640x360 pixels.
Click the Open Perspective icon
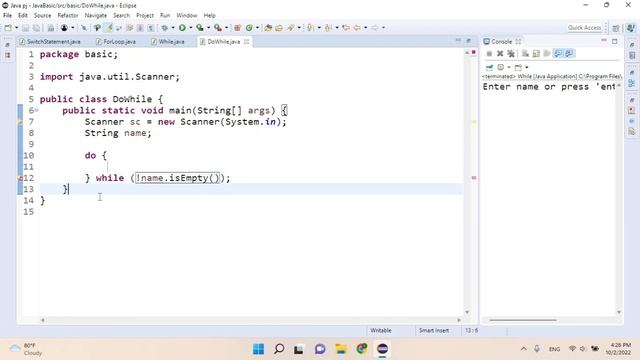[616, 28]
